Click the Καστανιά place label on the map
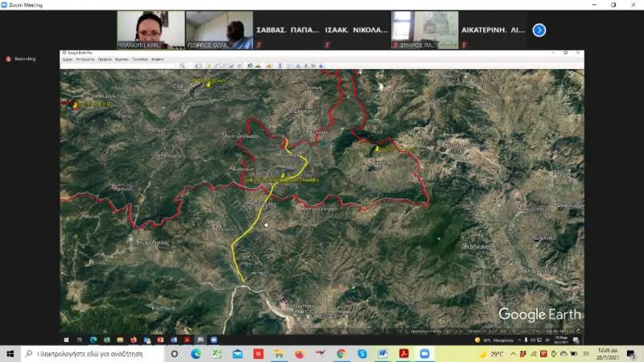Screen dimensions: 644x362 coord(163,307)
